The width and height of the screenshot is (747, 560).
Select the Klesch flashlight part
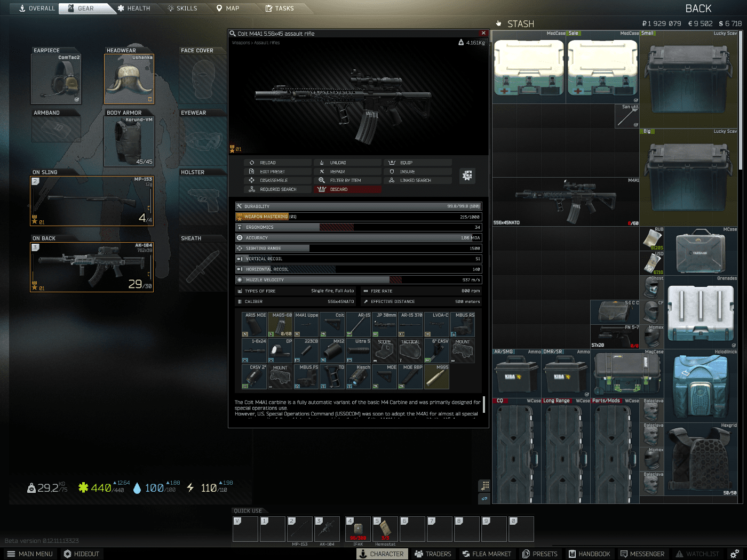pos(359,377)
